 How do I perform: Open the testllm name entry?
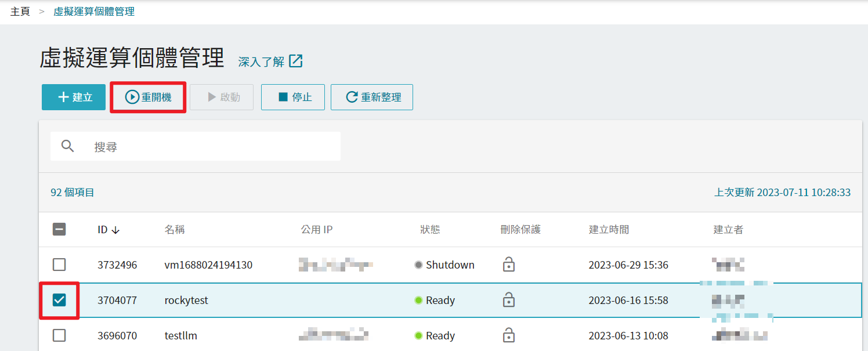[181, 336]
